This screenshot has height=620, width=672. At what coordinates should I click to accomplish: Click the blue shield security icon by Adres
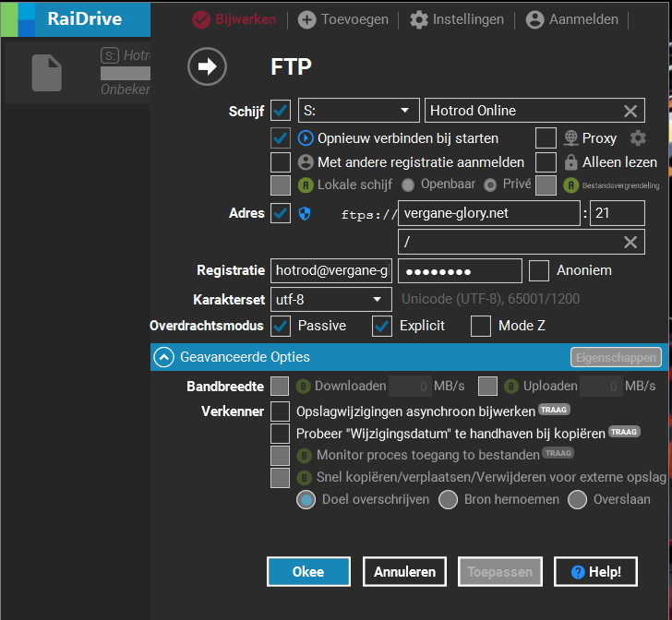[305, 213]
